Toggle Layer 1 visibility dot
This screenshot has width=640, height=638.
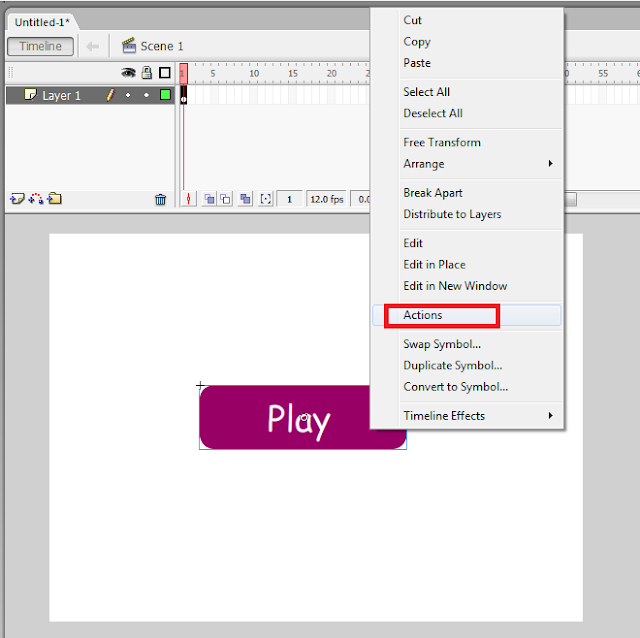(128, 95)
